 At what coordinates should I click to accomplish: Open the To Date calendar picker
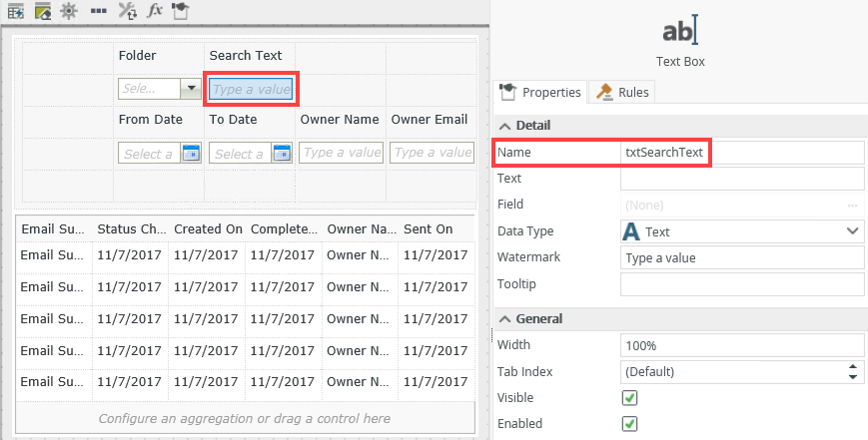click(x=282, y=154)
